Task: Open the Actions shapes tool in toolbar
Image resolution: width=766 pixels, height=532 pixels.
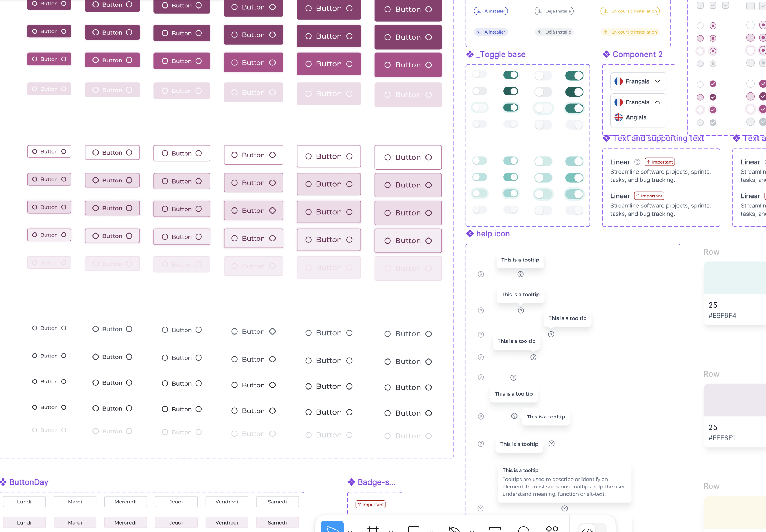Action: pos(552,528)
